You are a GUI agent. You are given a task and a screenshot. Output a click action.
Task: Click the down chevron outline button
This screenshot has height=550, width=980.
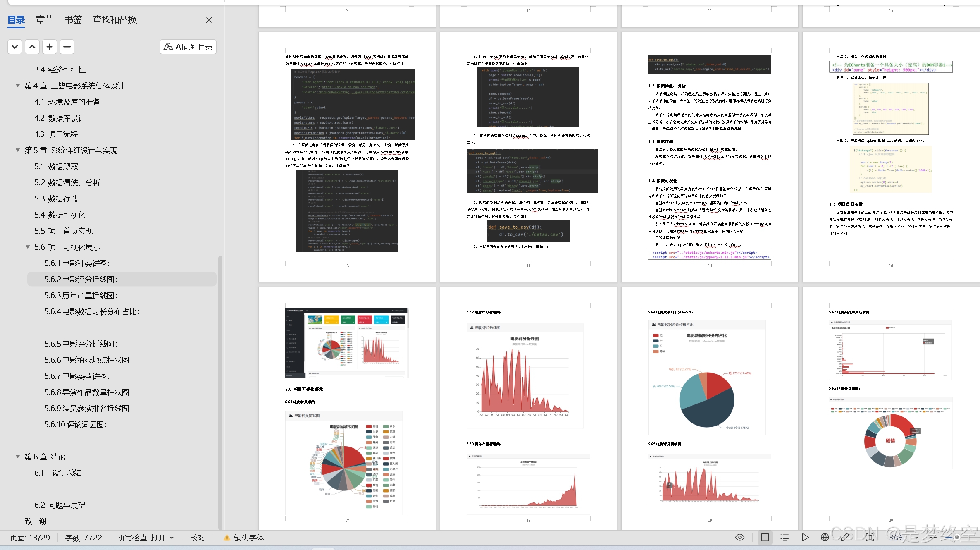[15, 47]
